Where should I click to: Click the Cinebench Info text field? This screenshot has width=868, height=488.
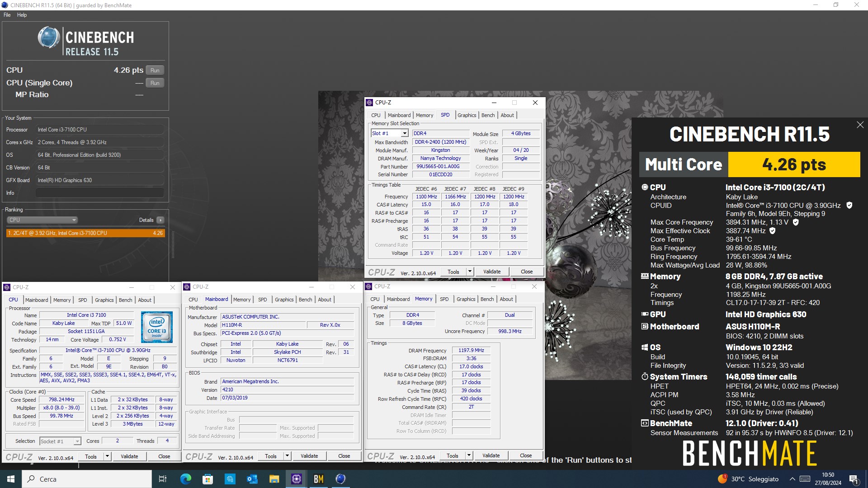click(x=99, y=193)
